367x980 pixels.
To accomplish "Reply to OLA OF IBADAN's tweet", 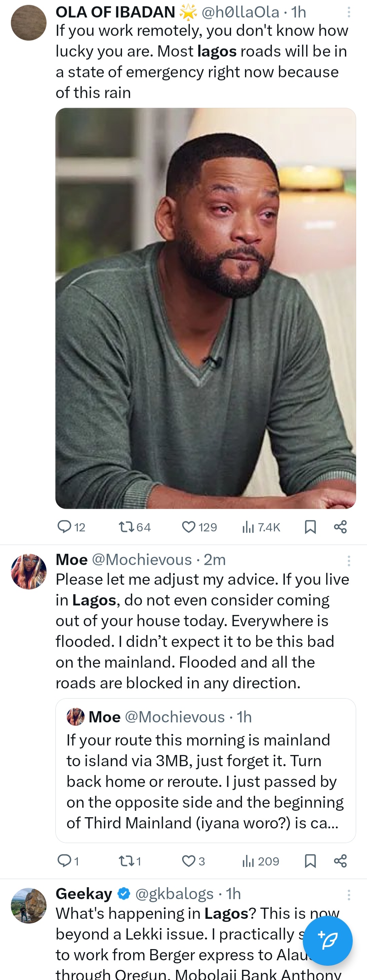I will click(64, 527).
